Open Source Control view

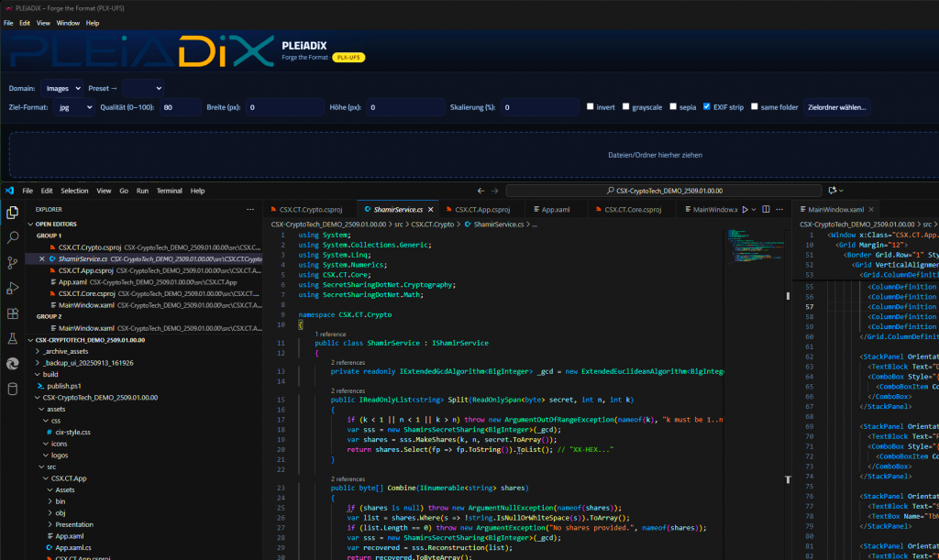pyautogui.click(x=13, y=263)
